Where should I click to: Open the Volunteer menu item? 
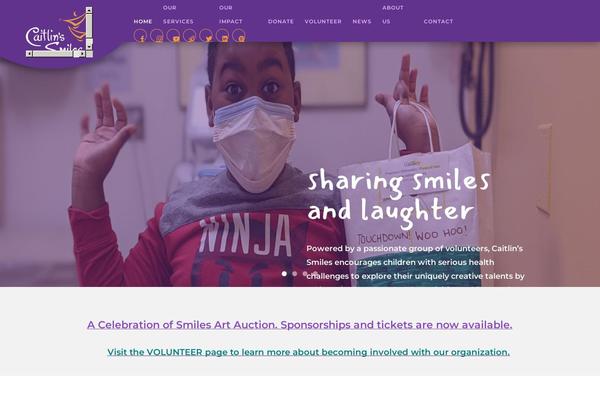click(323, 21)
